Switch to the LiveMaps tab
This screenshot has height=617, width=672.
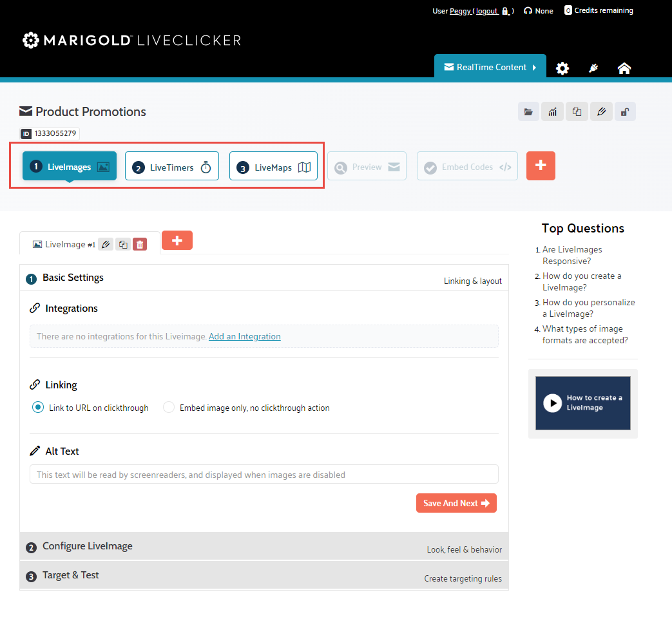273,167
